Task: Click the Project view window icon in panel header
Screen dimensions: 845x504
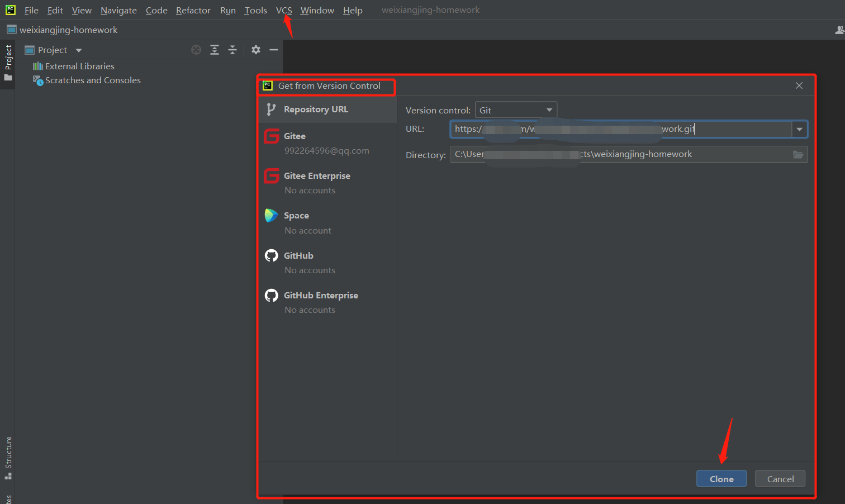Action: (x=30, y=50)
